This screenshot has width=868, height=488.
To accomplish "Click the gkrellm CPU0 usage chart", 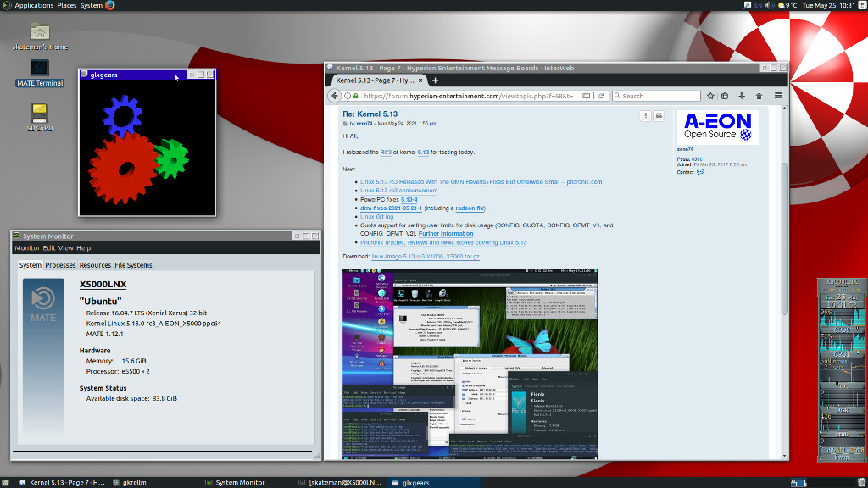I will coord(842,319).
